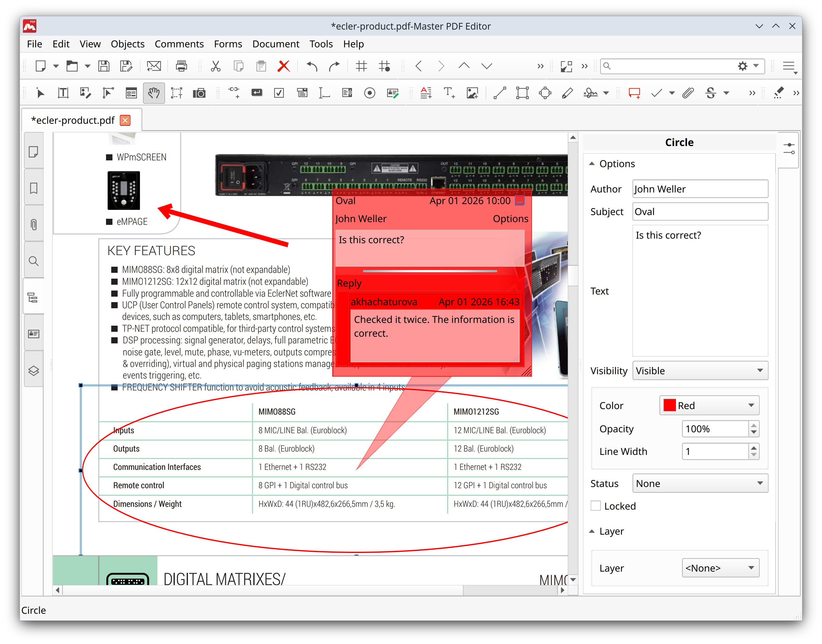Open the Visibility dropdown

pos(700,370)
